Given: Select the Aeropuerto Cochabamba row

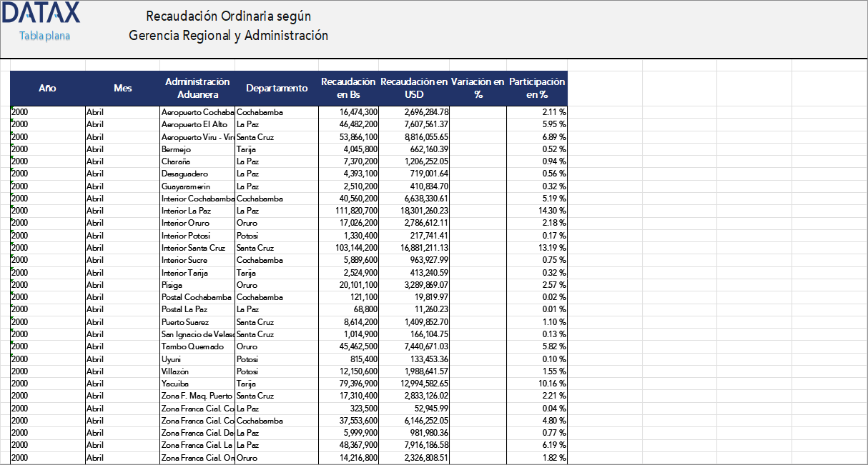Looking at the screenshot, I should 198,112.
